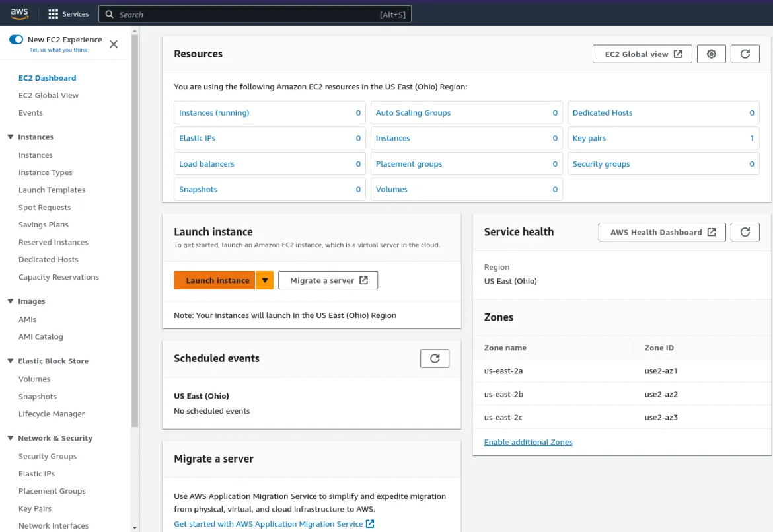Dismiss the New EC2 Experience panel
This screenshot has height=532, width=773.
[113, 44]
